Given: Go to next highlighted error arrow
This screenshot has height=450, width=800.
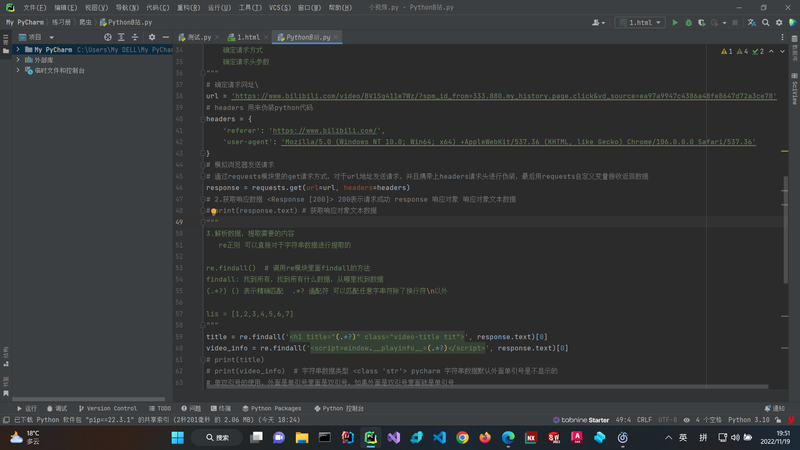Looking at the screenshot, I should pyautogui.click(x=782, y=52).
